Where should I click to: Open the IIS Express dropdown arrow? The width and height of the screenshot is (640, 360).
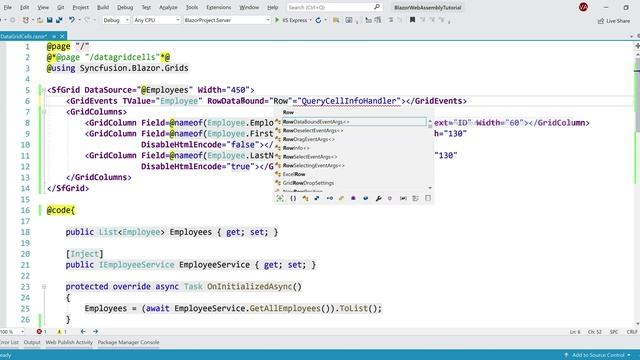[x=311, y=20]
